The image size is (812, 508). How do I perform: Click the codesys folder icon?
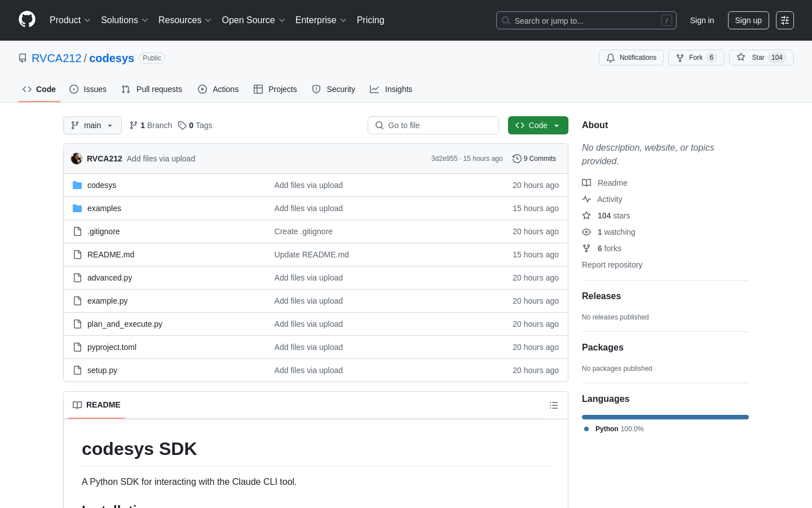tap(77, 185)
